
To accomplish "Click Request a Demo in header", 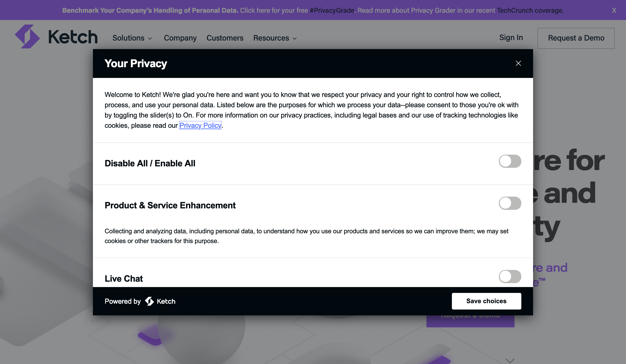I will pyautogui.click(x=576, y=38).
